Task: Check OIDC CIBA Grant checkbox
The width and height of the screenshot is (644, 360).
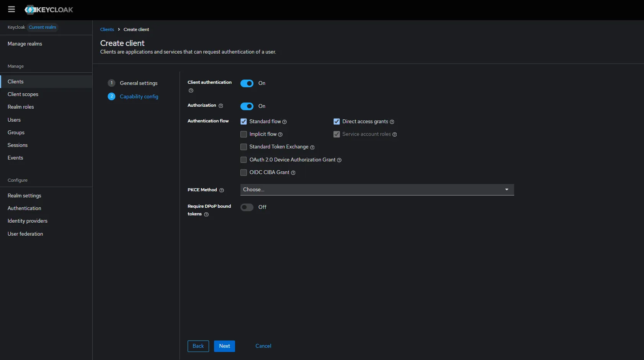Action: (244, 173)
